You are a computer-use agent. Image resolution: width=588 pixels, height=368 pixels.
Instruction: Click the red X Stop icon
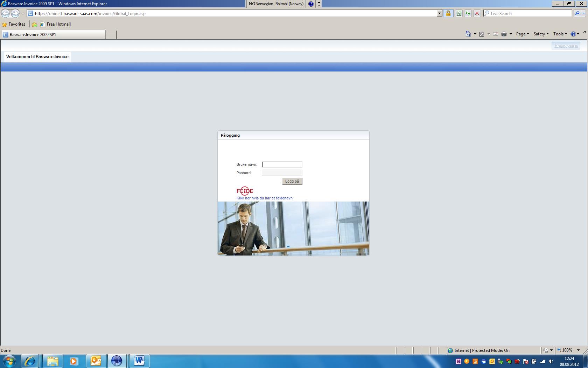[x=477, y=14]
